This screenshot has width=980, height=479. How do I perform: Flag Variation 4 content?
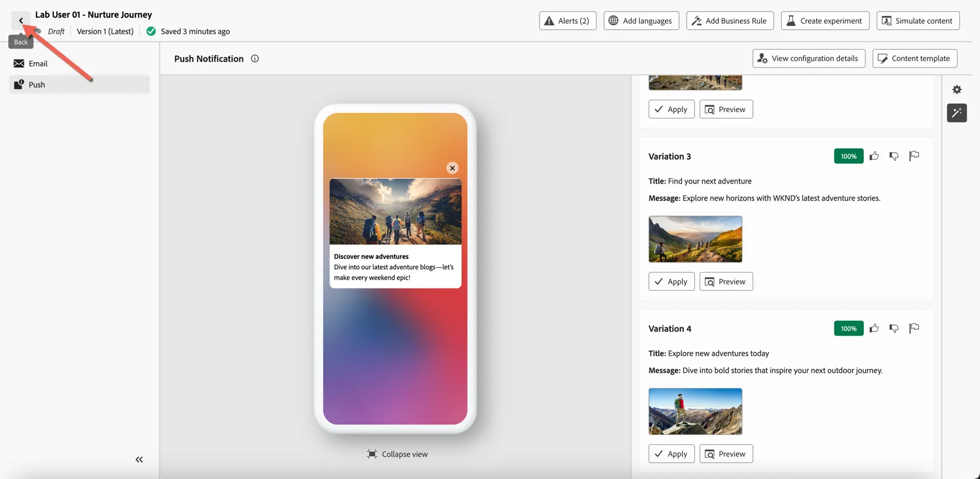[x=914, y=328]
